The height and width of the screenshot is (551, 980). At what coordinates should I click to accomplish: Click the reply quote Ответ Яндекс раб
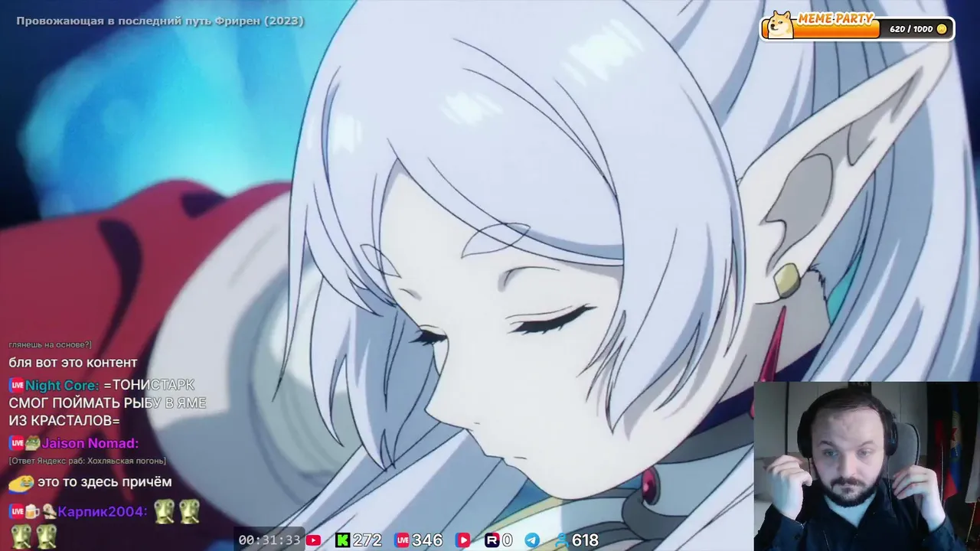point(87,461)
